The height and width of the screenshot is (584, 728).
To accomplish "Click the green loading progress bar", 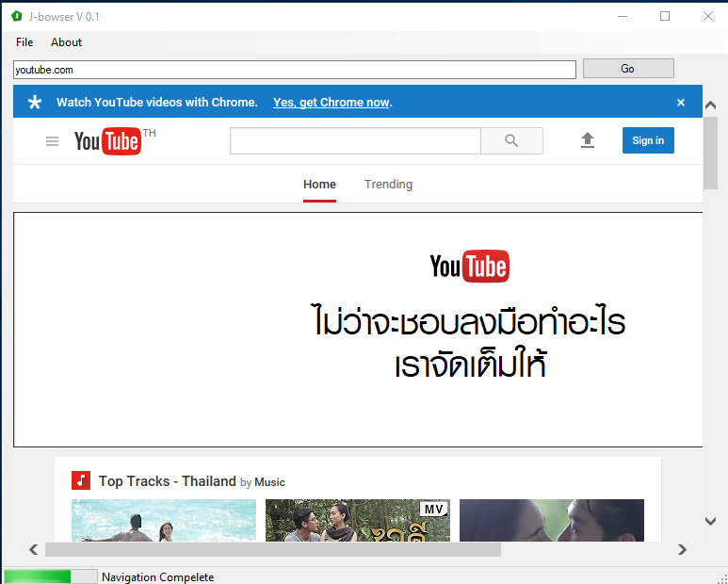I will point(51,576).
